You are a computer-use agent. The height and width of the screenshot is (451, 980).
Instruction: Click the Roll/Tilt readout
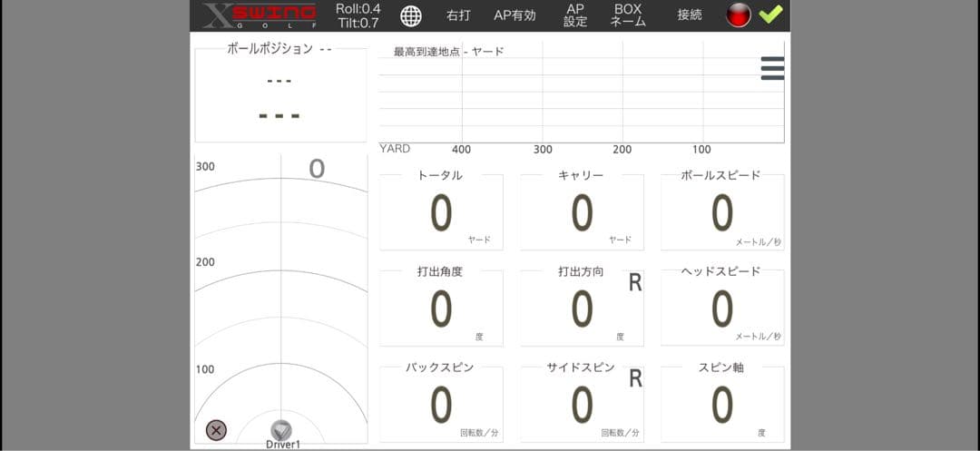[x=358, y=16]
